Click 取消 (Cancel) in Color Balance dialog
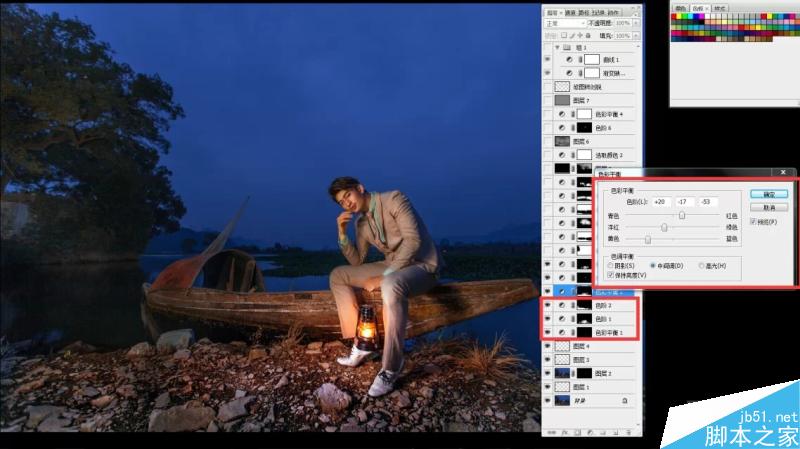This screenshot has height=449, width=800. pyautogui.click(x=769, y=208)
